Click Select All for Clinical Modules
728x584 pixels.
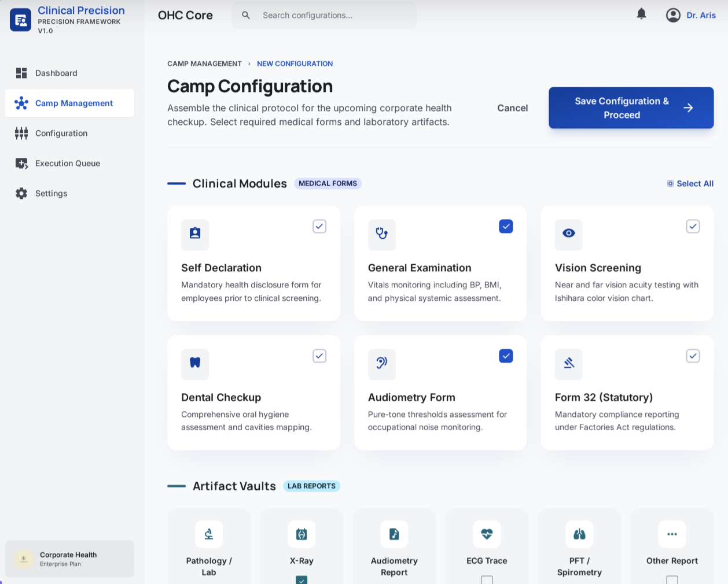[x=690, y=184]
